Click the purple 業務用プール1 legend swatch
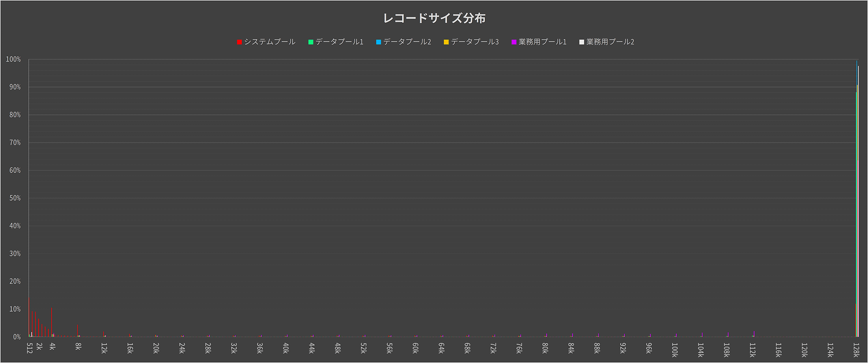Viewport: 868px width, 363px height. (514, 42)
